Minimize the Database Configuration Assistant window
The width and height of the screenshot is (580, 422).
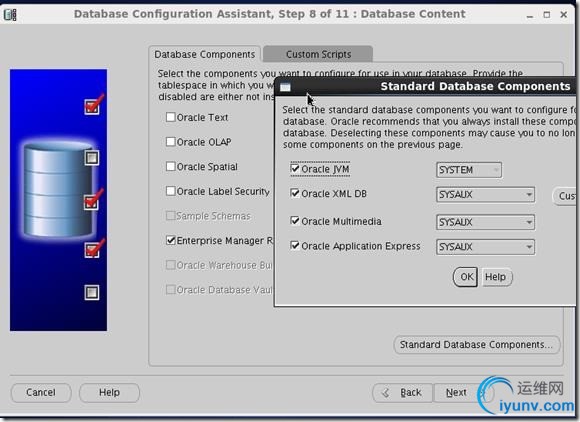click(x=530, y=15)
